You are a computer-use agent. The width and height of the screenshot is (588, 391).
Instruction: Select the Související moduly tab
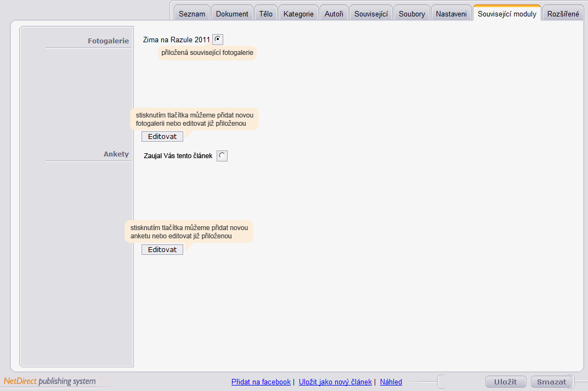point(507,13)
